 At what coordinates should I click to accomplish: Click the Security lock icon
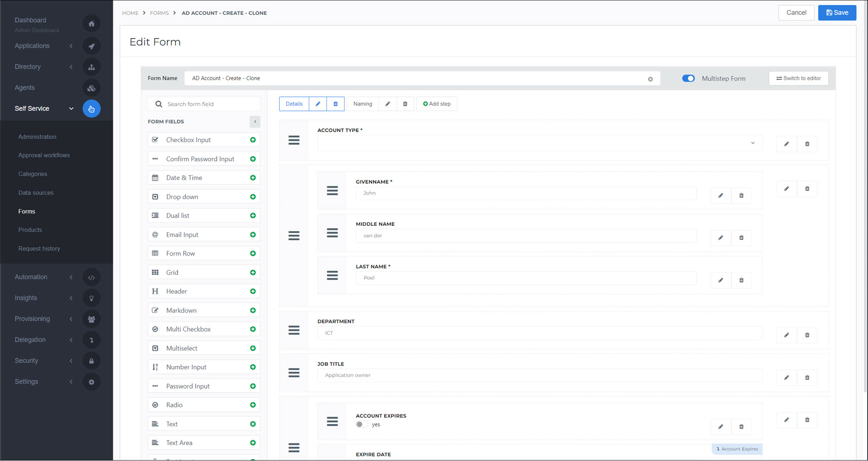pyautogui.click(x=91, y=361)
